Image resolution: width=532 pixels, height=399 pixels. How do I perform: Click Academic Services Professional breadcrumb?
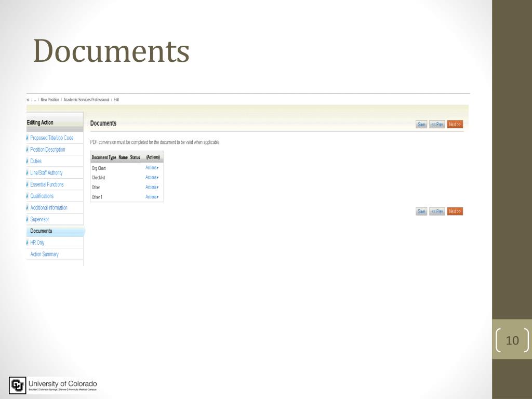pos(87,100)
